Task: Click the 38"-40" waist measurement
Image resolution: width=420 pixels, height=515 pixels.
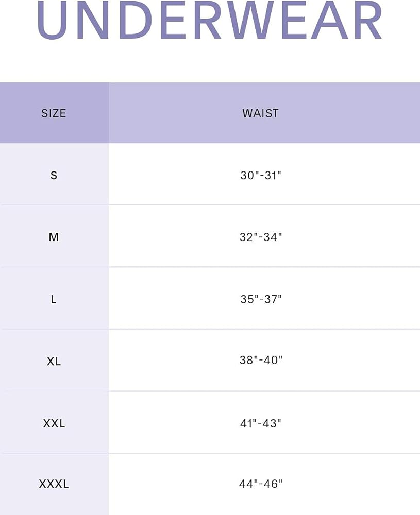Action: point(261,360)
